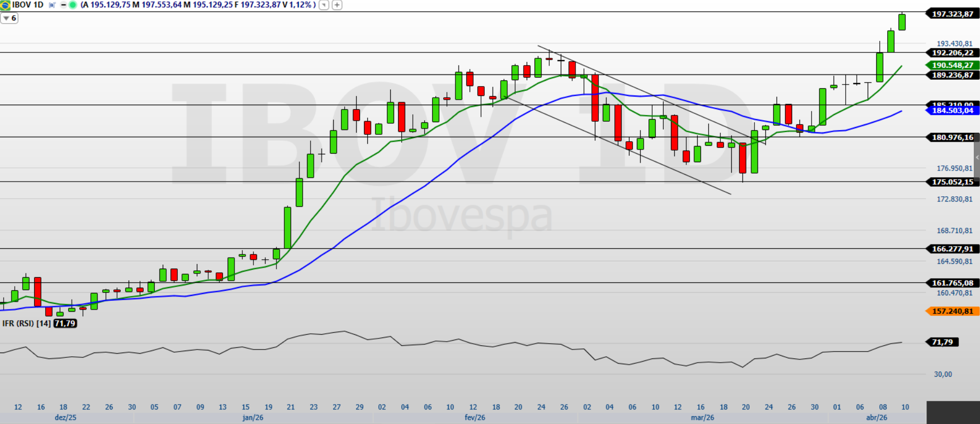This screenshot has width=980, height=424.
Task: Click the orange price tag 157.240,81
Action: coord(952,311)
